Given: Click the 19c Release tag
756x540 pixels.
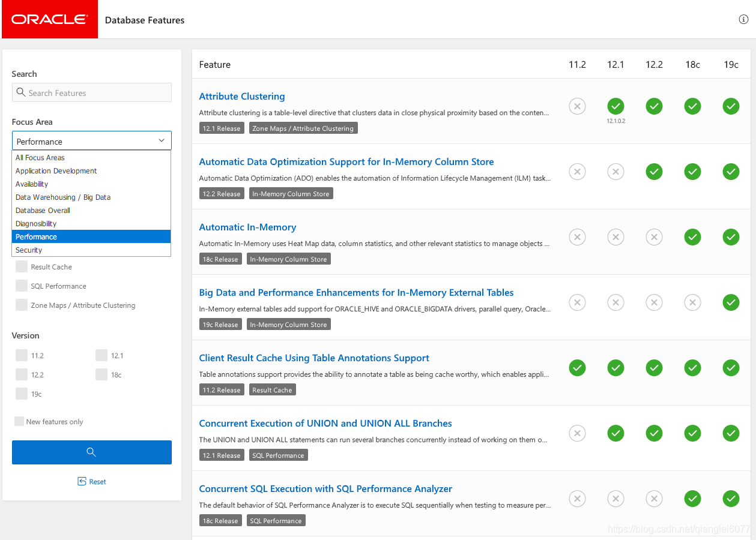Looking at the screenshot, I should tap(220, 325).
